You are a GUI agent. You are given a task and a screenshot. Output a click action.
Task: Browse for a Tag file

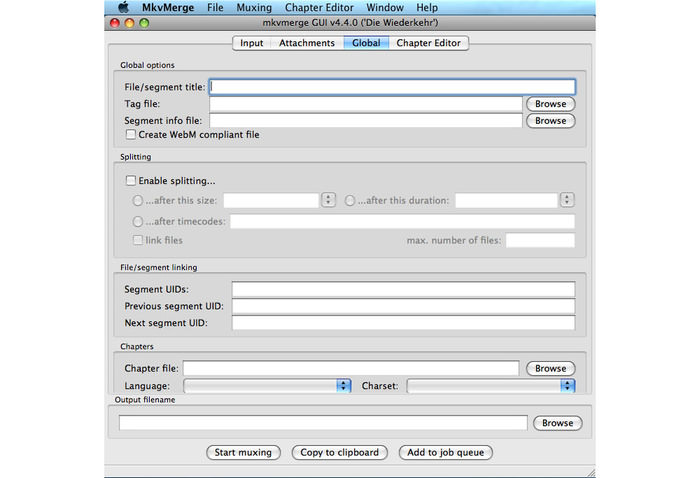point(550,104)
